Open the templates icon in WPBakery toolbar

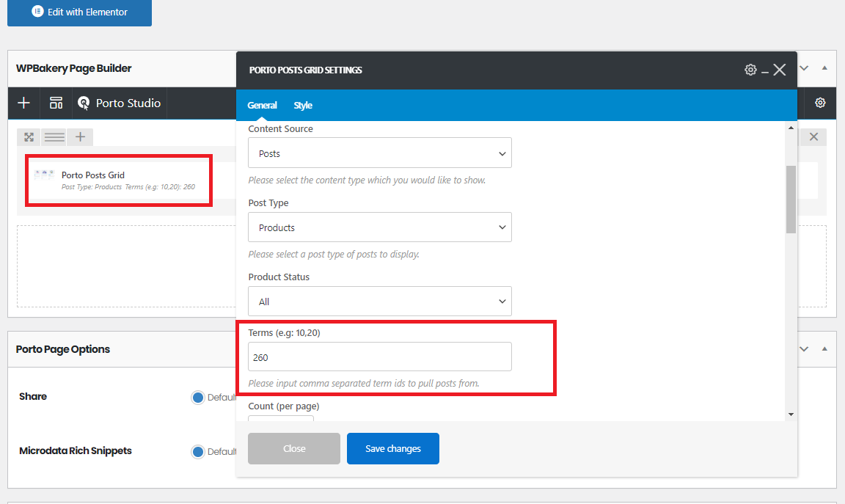(x=56, y=103)
